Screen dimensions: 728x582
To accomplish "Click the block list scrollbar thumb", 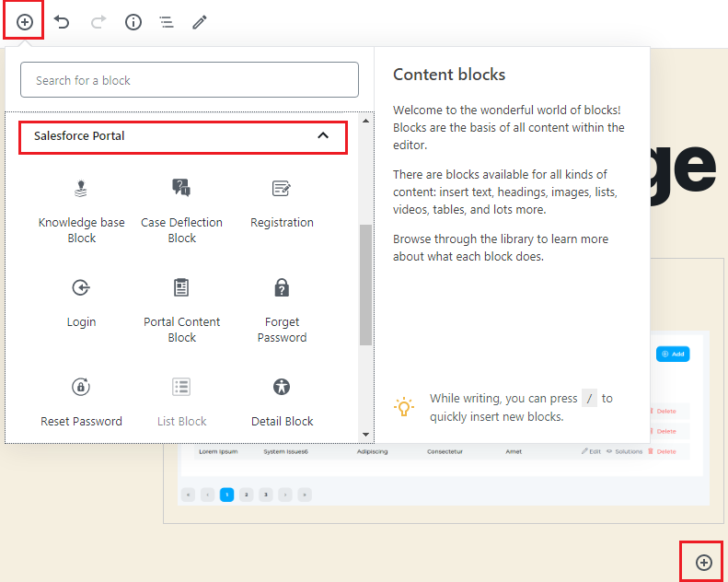I will [365, 285].
